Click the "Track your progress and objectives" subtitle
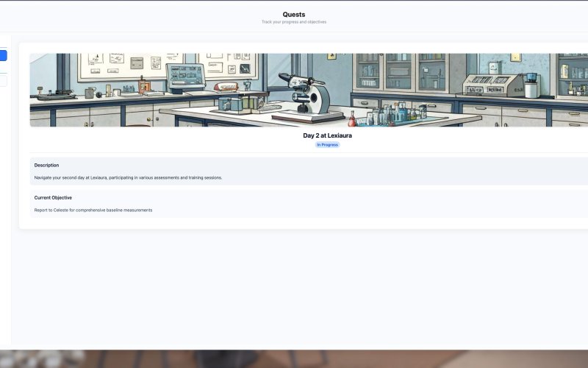This screenshot has width=588, height=368. (x=293, y=22)
